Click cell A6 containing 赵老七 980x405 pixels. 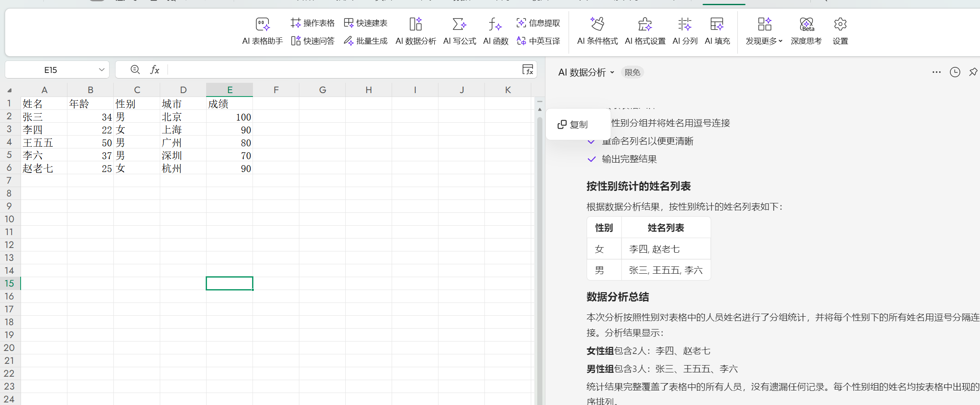click(x=44, y=168)
